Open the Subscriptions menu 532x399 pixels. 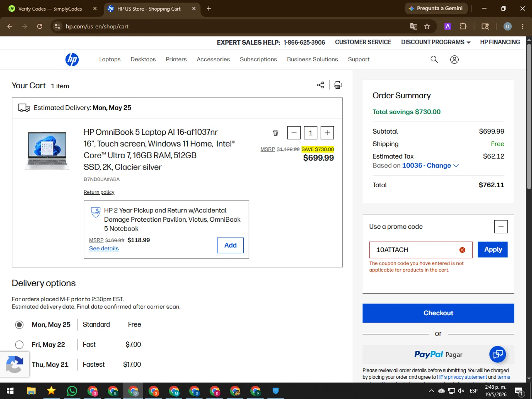(259, 60)
